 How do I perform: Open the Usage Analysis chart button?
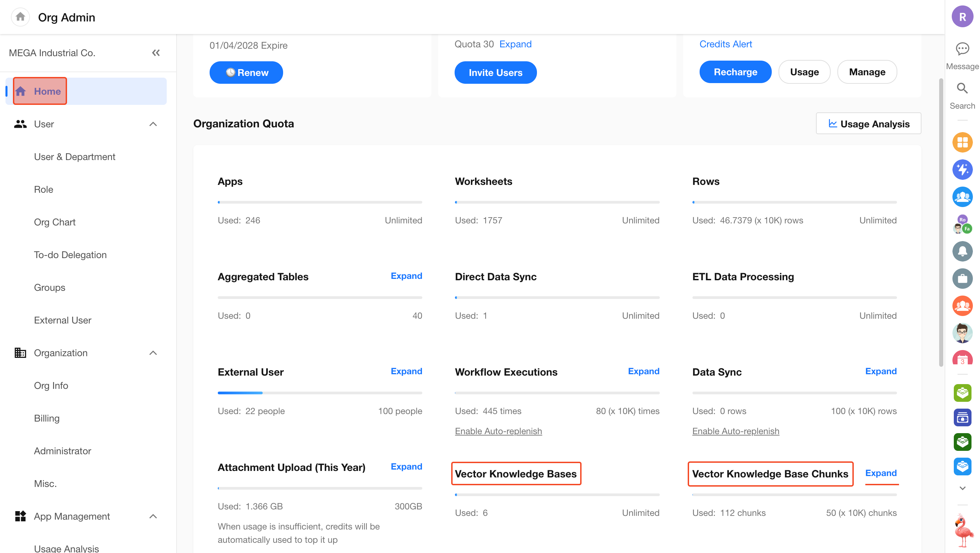[x=868, y=124]
